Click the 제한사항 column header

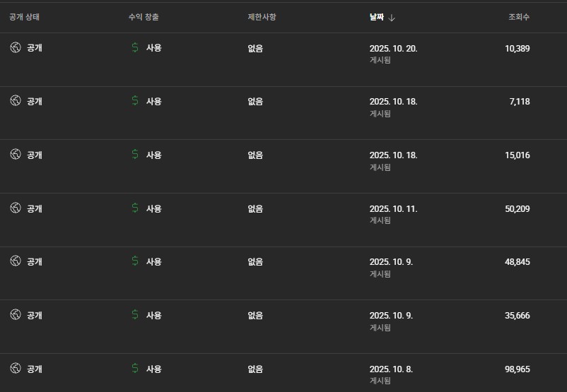262,17
